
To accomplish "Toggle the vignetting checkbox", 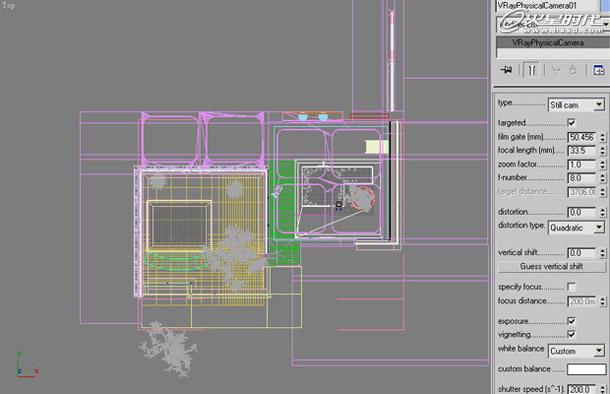I will point(571,334).
